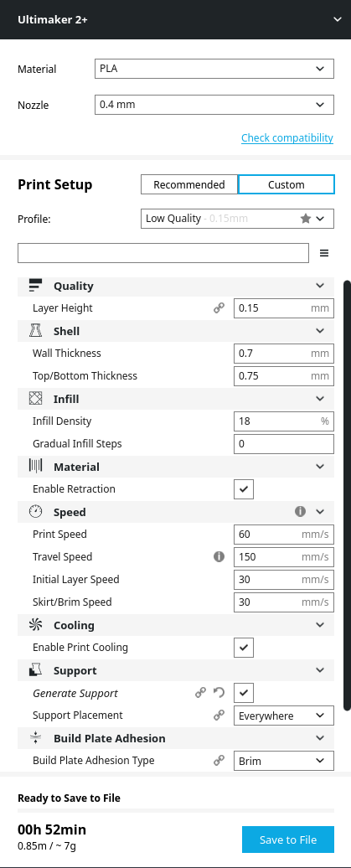351x868 pixels.
Task: Click the star icon in Profile dropdown
Action: pyautogui.click(x=306, y=219)
